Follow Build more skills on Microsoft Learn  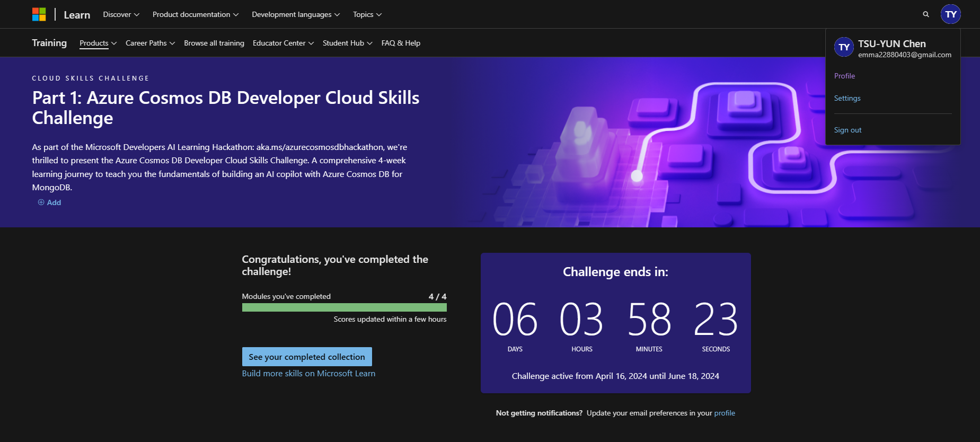pyautogui.click(x=308, y=373)
